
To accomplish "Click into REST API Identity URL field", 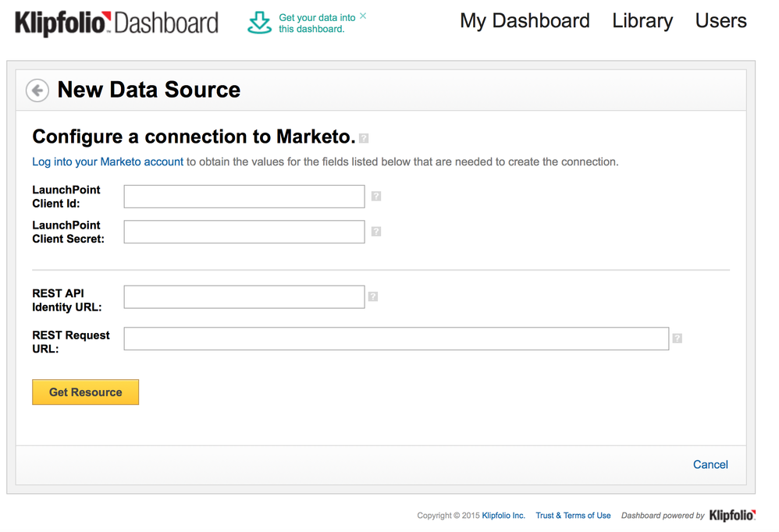I will [x=244, y=297].
